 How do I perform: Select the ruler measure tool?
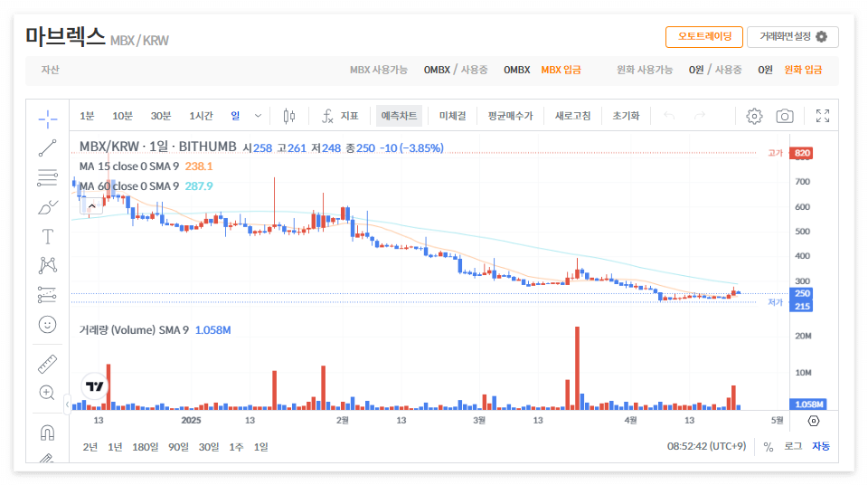(x=48, y=364)
